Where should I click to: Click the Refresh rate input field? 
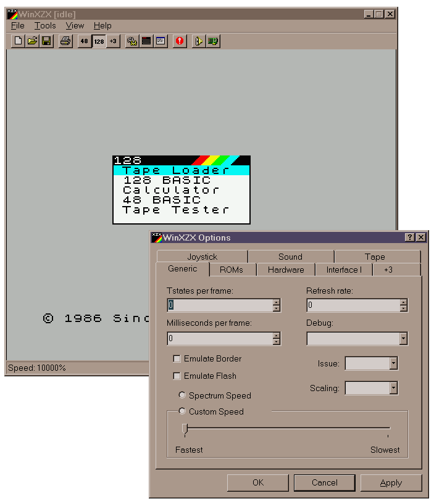pyautogui.click(x=354, y=305)
